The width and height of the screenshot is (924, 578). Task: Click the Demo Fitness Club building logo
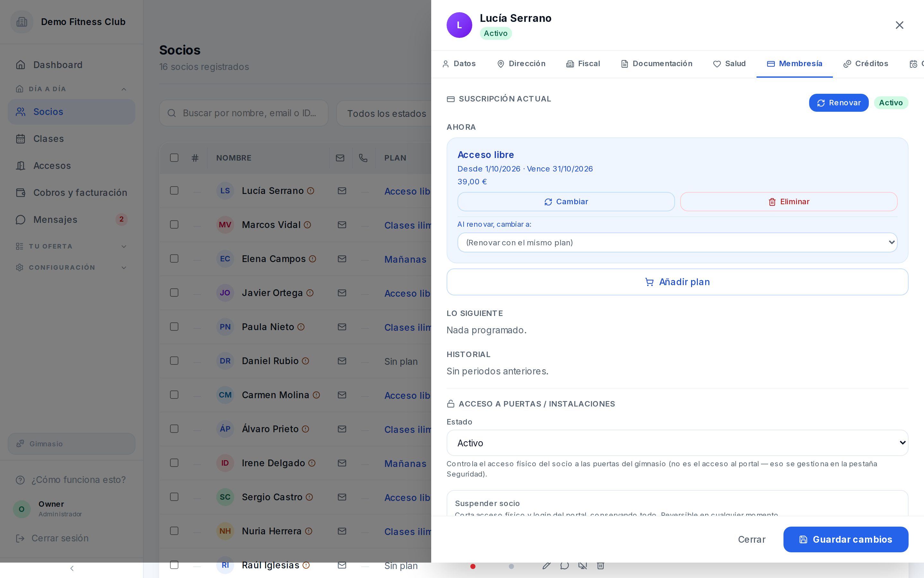point(22,22)
